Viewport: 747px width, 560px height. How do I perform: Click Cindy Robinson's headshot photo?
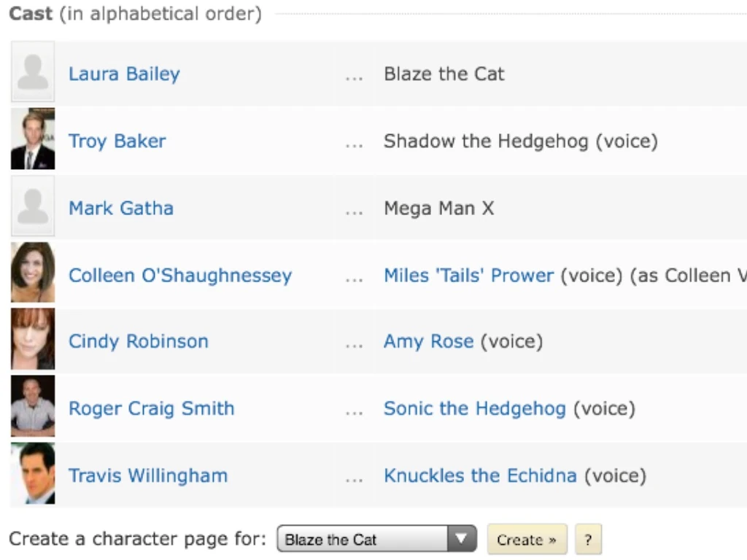pyautogui.click(x=33, y=339)
